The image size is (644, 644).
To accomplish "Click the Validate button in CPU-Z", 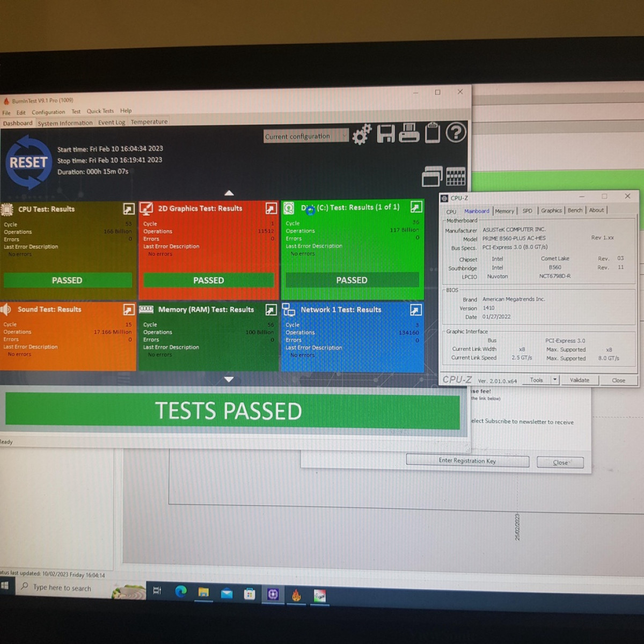I will coord(579,380).
